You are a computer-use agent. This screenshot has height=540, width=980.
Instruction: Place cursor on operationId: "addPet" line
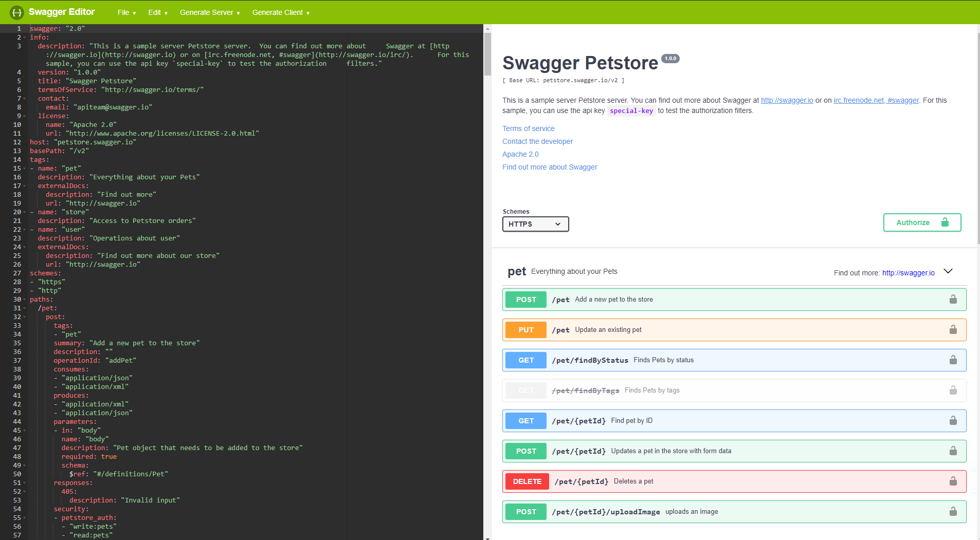95,361
